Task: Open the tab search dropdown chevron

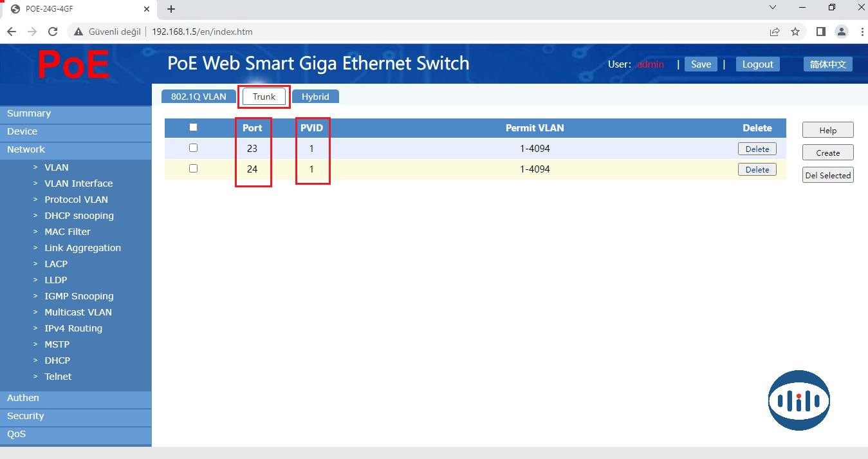Action: 773,8
